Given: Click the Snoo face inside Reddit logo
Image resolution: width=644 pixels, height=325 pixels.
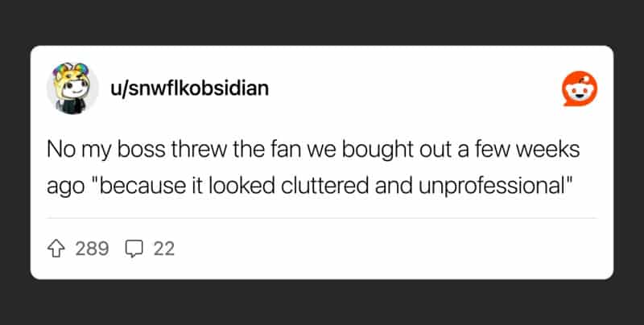Looking at the screenshot, I should (580, 92).
